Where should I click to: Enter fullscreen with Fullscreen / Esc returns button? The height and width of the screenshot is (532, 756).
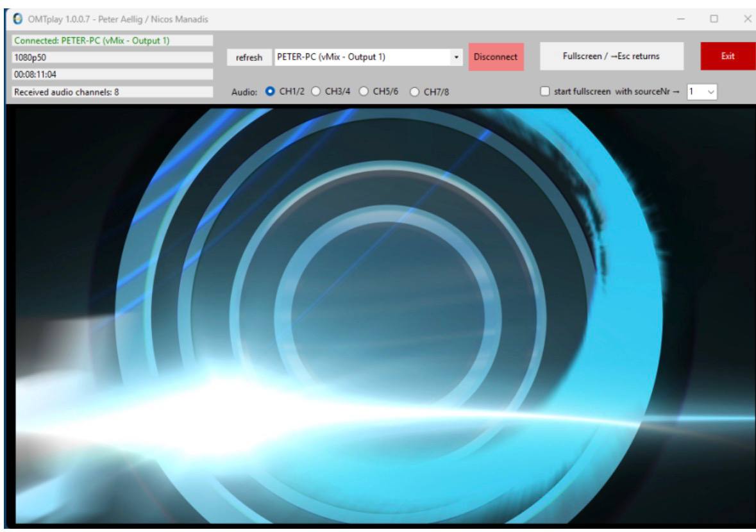click(611, 56)
